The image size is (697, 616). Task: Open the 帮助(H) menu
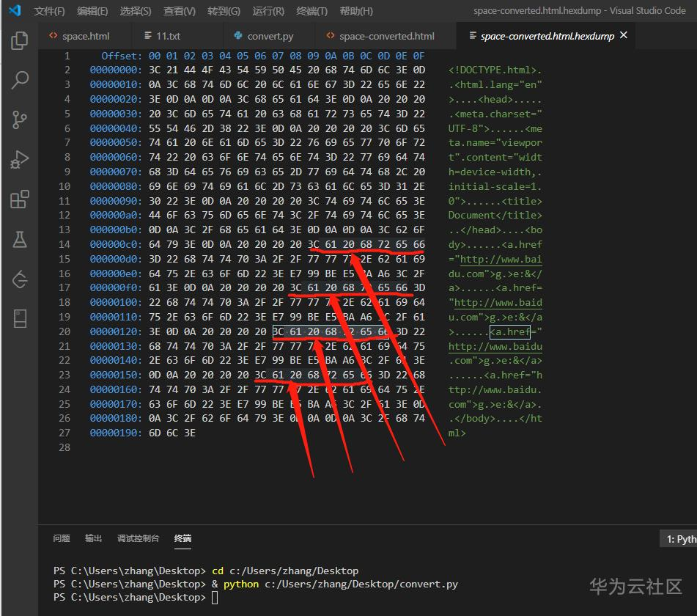pos(356,11)
